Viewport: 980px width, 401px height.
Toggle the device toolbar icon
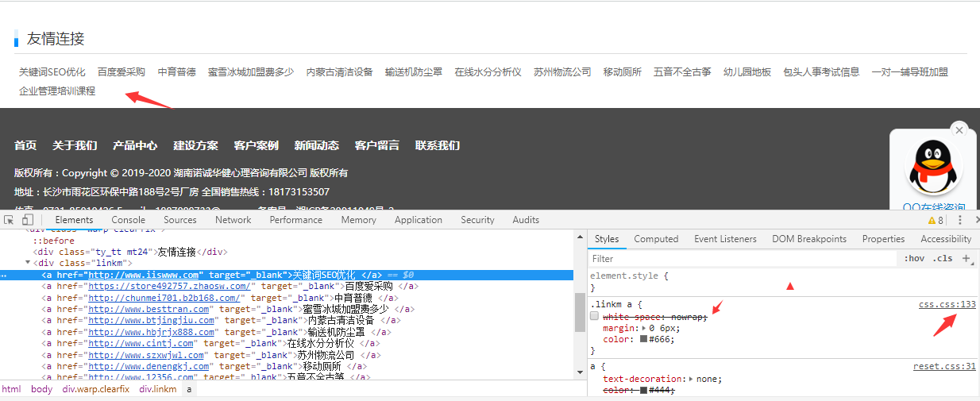tap(28, 220)
